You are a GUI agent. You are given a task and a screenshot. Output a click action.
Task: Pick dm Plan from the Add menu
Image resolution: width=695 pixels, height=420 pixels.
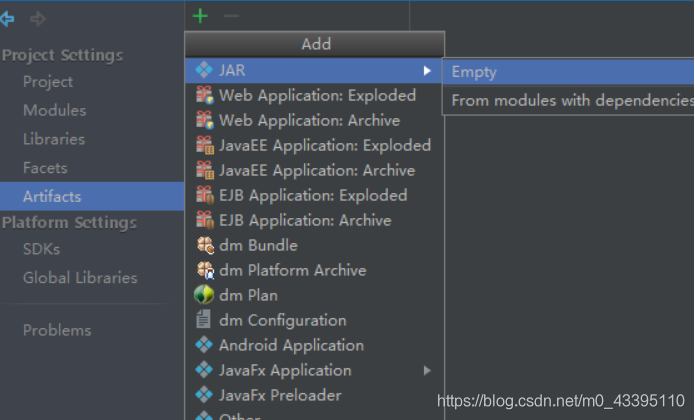pyautogui.click(x=314, y=296)
